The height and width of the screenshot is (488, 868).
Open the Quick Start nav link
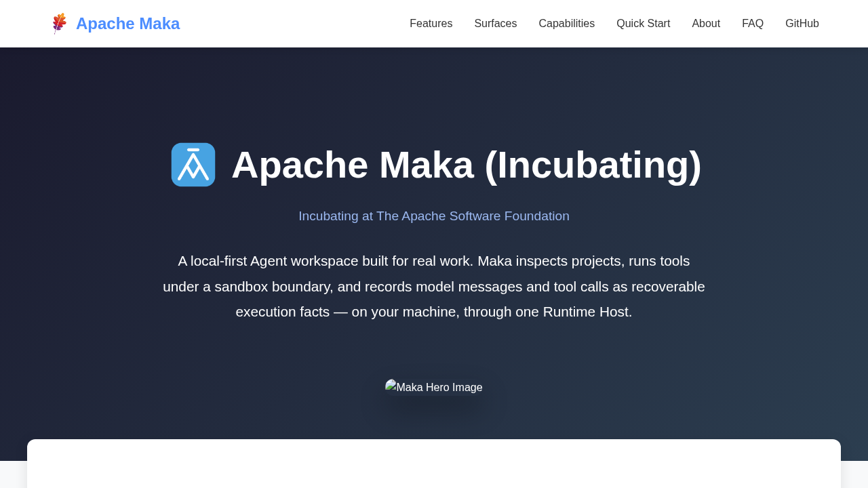tap(643, 24)
